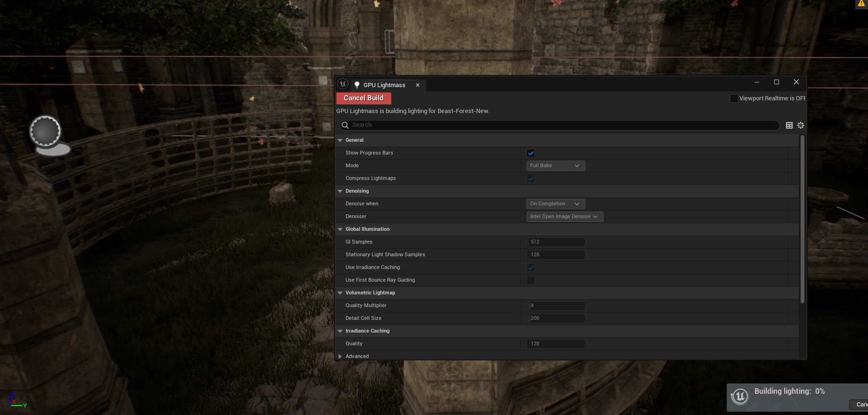Click the lightbulb icon on GPU Lightmass tab
This screenshot has height=415, width=868.
click(357, 85)
